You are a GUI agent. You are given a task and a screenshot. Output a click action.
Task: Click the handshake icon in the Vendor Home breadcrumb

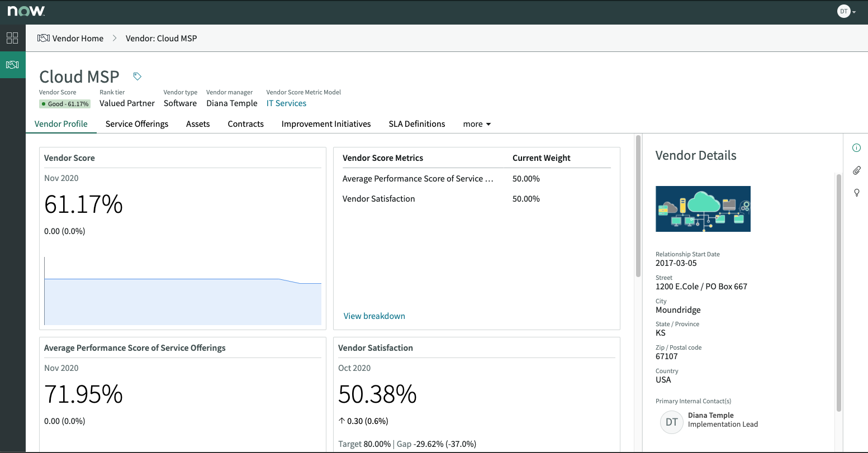tap(42, 38)
